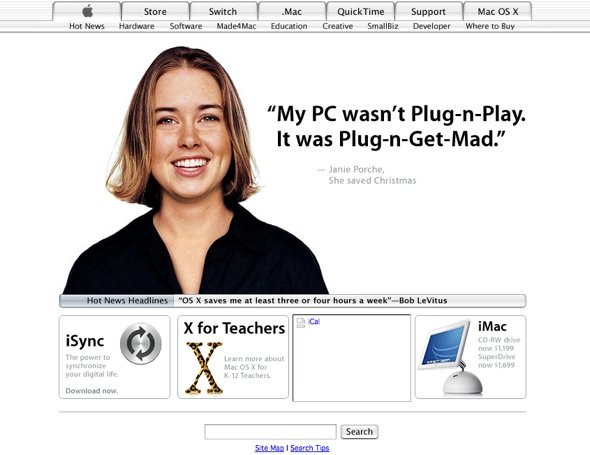Click the iSync circular arrows icon
The image size is (590, 455).
tap(141, 344)
